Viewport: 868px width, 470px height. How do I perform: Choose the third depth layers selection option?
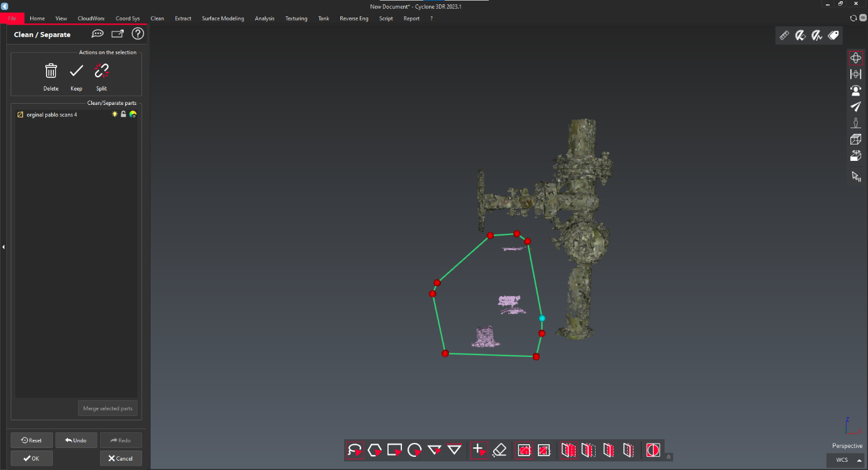point(608,450)
